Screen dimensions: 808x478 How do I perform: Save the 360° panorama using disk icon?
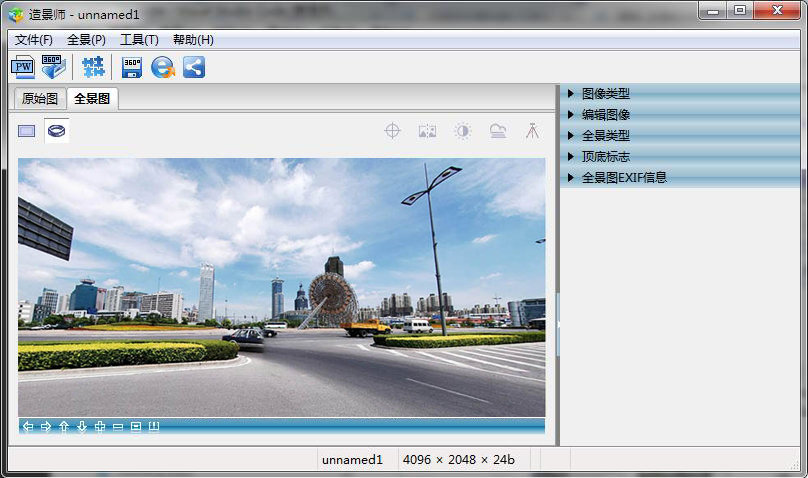[x=132, y=67]
